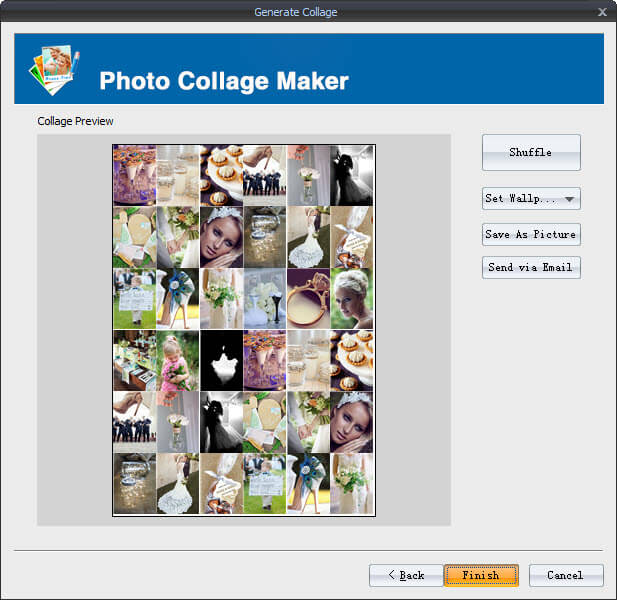This screenshot has height=600, width=617.
Task: Click the top-left cupcake cones photo
Action: [135, 175]
